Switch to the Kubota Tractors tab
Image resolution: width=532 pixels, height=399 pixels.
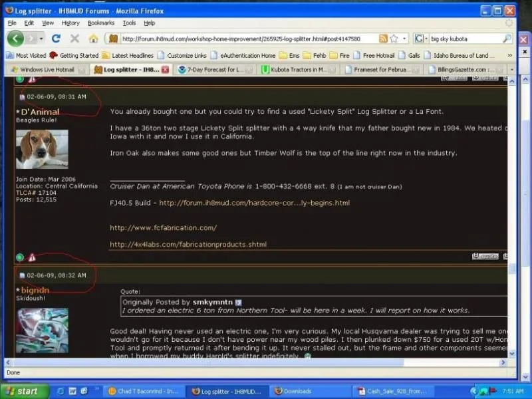pos(297,70)
